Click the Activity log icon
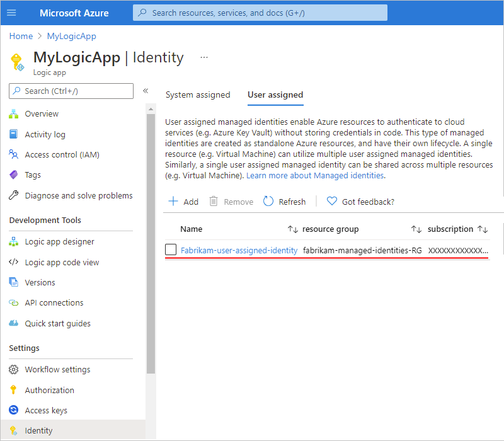This screenshot has height=441, width=504. pos(13,134)
